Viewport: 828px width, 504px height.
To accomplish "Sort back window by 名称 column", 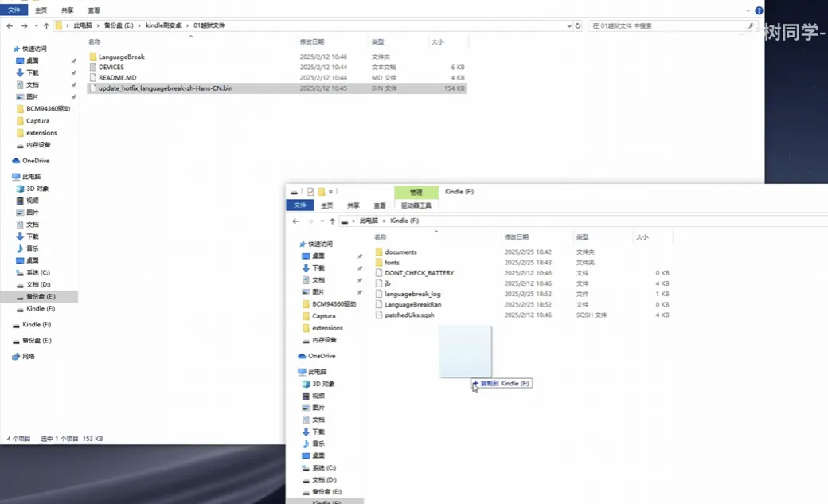I will (x=95, y=41).
